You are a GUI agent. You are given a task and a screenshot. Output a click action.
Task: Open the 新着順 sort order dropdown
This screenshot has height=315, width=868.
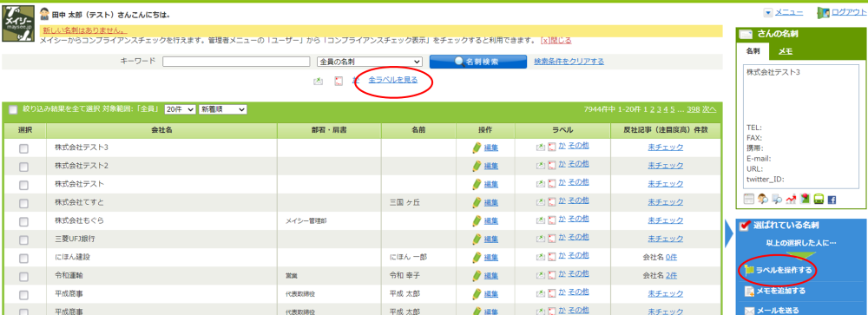222,109
